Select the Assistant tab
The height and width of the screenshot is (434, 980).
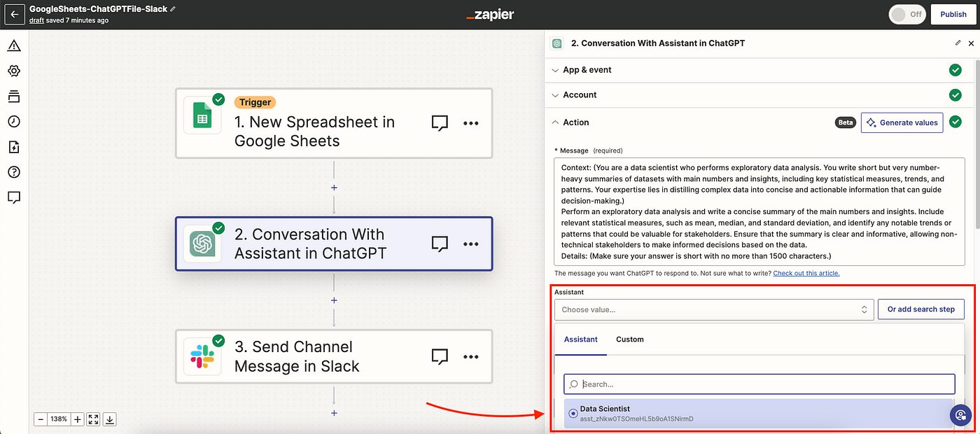(581, 339)
